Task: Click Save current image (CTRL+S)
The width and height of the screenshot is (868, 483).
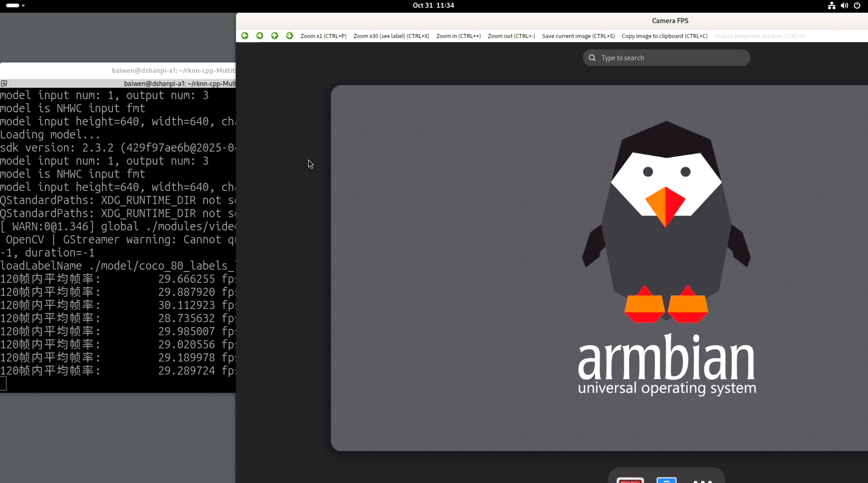Action: click(x=578, y=36)
